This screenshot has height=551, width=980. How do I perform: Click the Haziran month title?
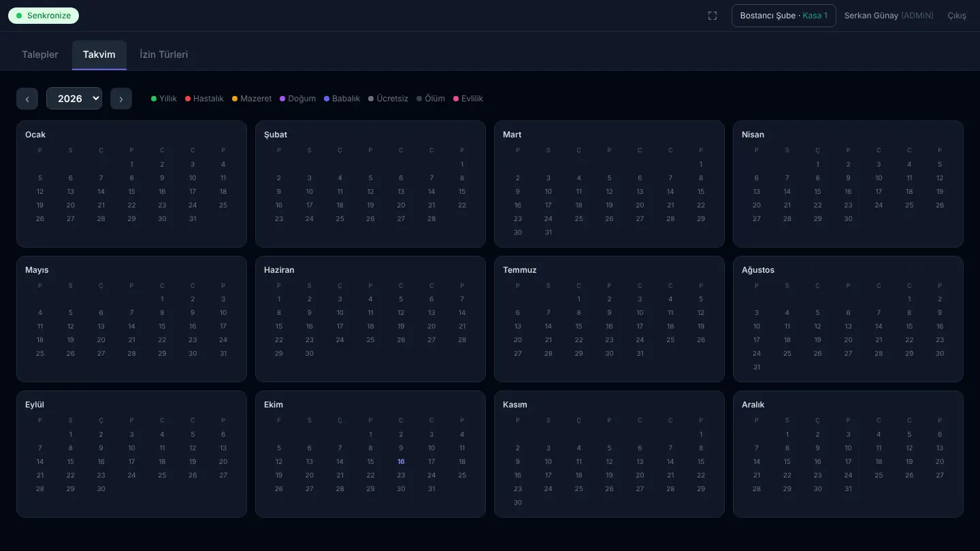(x=279, y=270)
